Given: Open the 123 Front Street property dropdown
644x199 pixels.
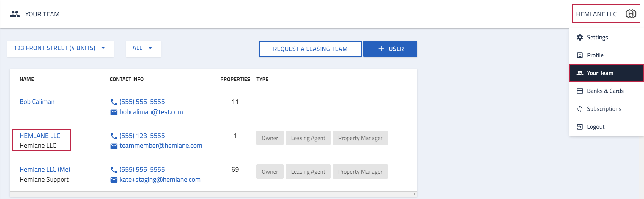Looking at the screenshot, I should click(60, 49).
